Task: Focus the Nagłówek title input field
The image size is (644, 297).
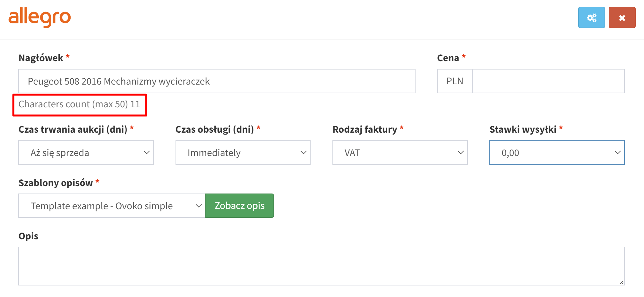Action: [x=217, y=81]
